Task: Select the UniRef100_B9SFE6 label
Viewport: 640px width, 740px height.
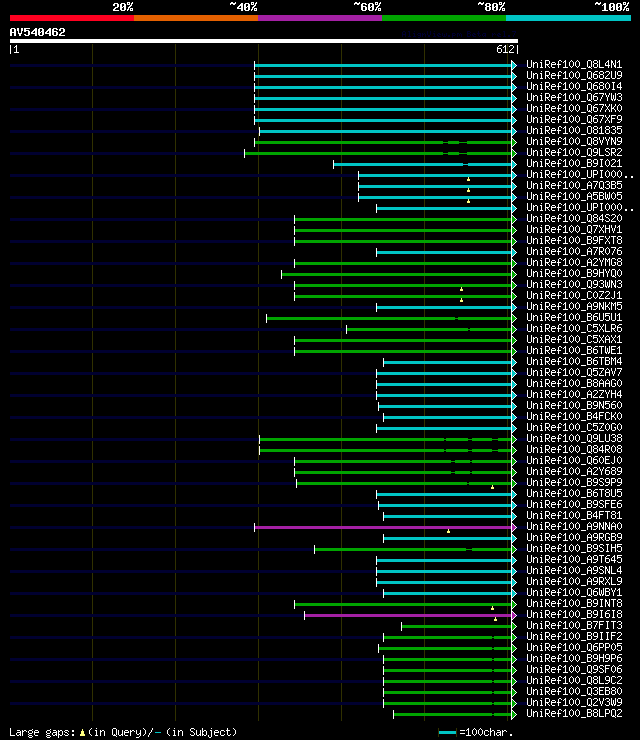Action: [574, 505]
